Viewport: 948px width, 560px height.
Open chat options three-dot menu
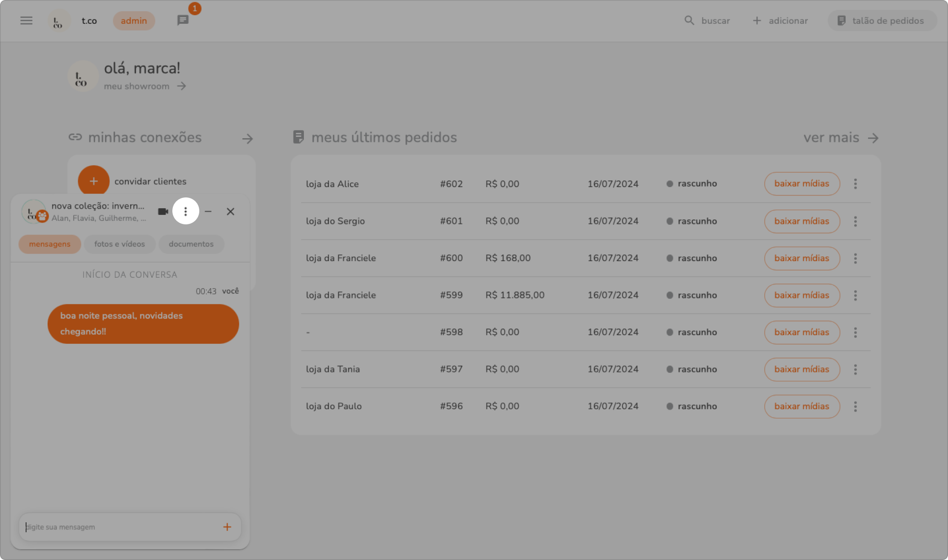pyautogui.click(x=185, y=211)
